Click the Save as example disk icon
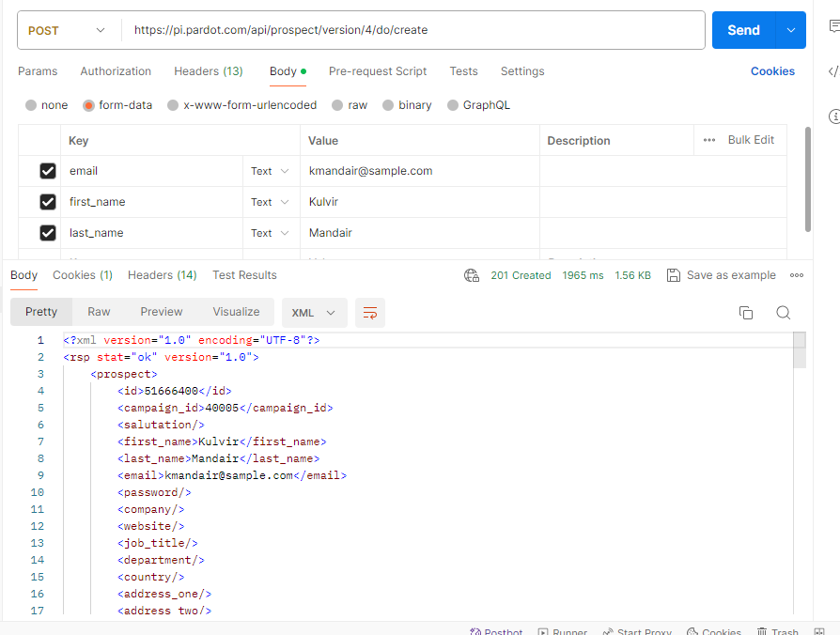 pyautogui.click(x=673, y=275)
